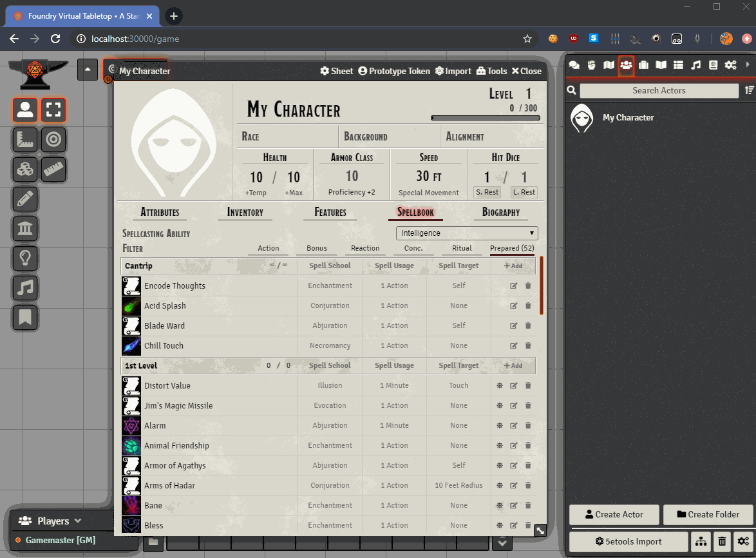This screenshot has height=558, width=756.
Task: Open the Lighting controls lightbulb icon
Action: coord(25,258)
